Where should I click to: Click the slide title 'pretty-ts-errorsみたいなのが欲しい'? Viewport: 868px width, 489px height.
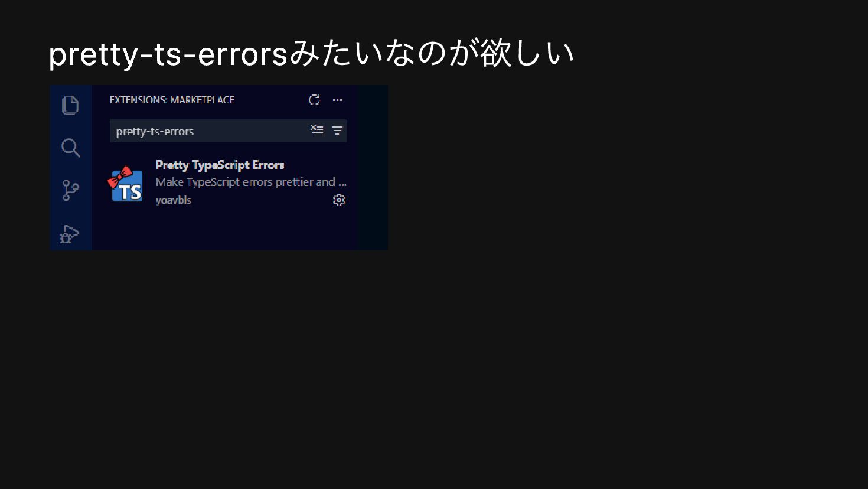(311, 54)
